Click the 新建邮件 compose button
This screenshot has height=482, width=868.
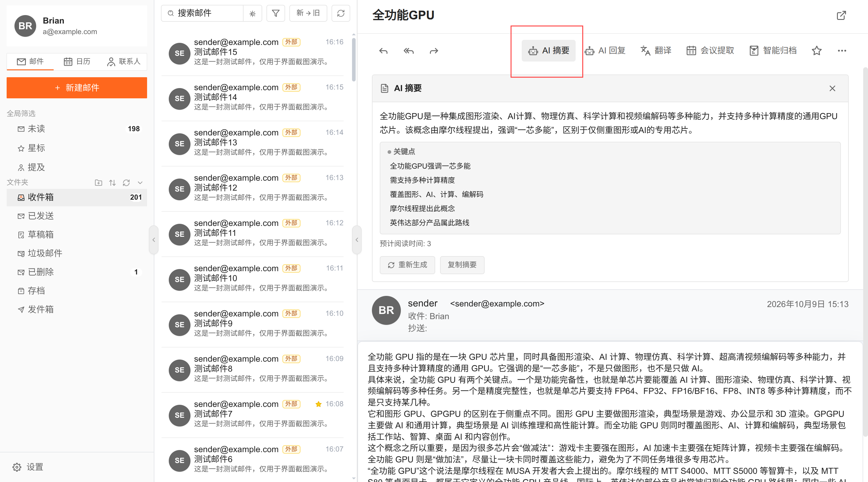77,88
